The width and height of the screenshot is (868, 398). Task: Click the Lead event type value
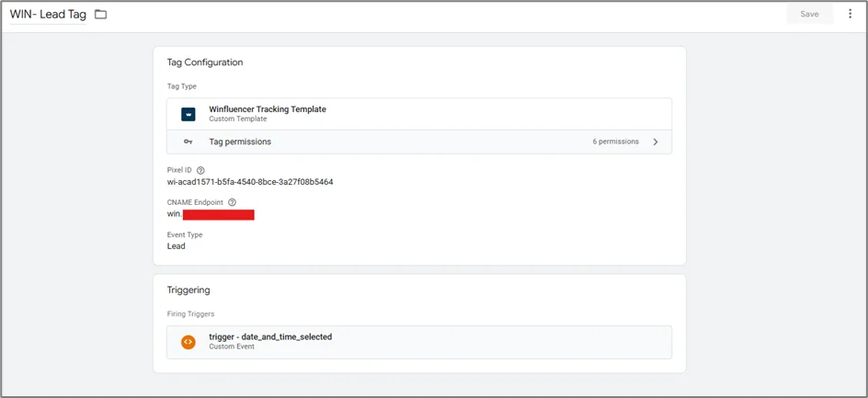click(176, 246)
